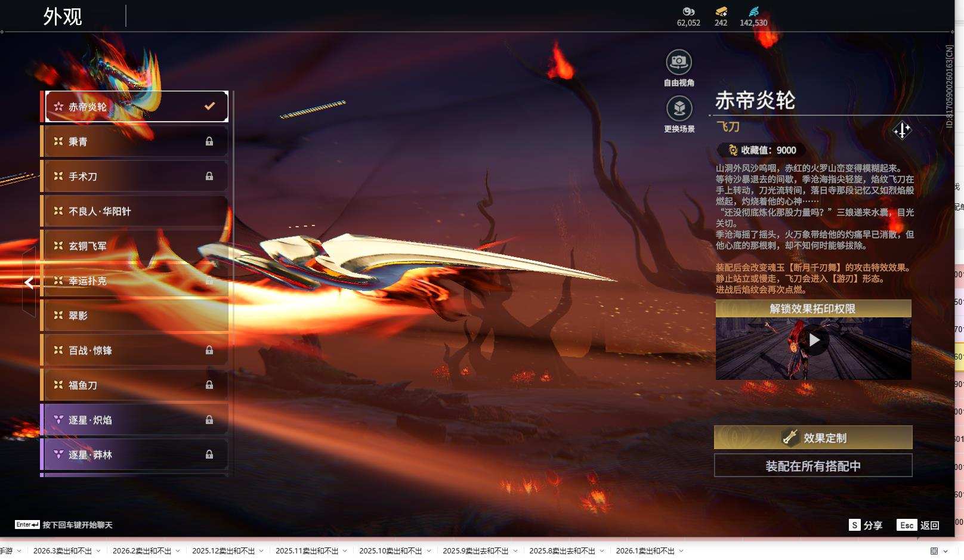The image size is (964, 560).
Task: Click the blue feather currency icon above 142,530
Action: (753, 11)
